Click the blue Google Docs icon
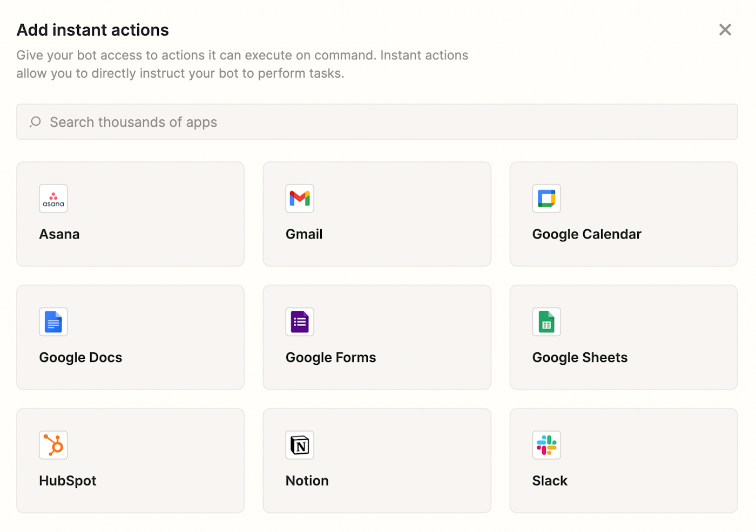Image resolution: width=756 pixels, height=532 pixels. 53,322
